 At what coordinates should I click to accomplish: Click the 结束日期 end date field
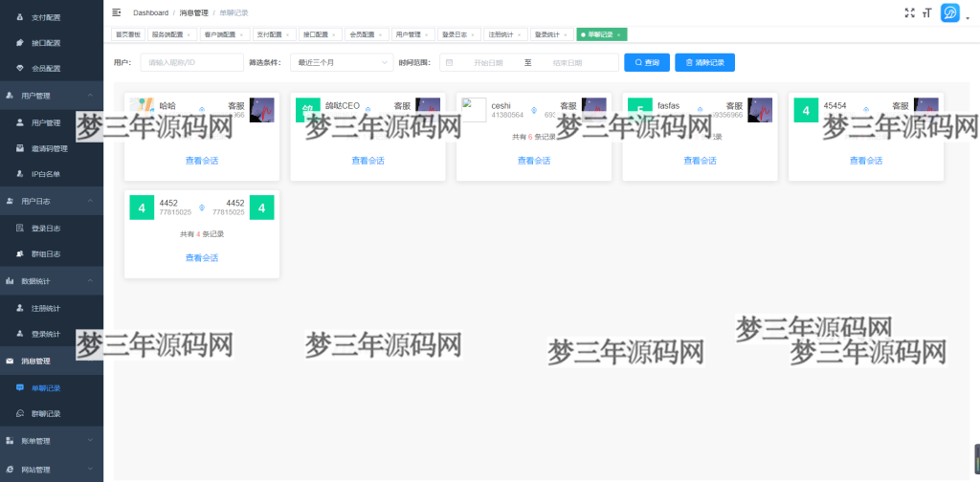pos(568,62)
